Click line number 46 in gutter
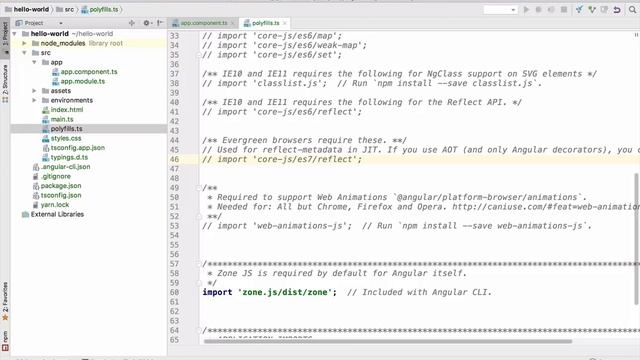This screenshot has height=360, width=640. (174, 160)
